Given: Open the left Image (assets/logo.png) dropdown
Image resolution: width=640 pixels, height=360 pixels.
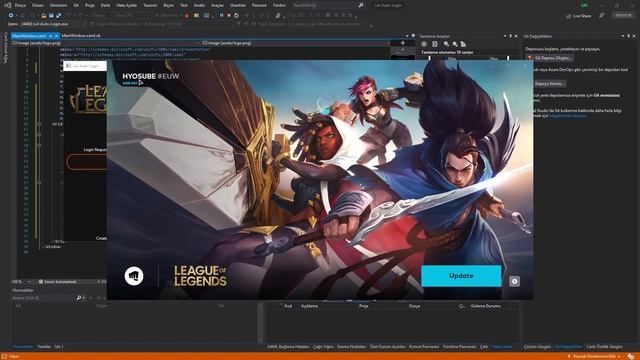Looking at the screenshot, I should click(x=105, y=43).
